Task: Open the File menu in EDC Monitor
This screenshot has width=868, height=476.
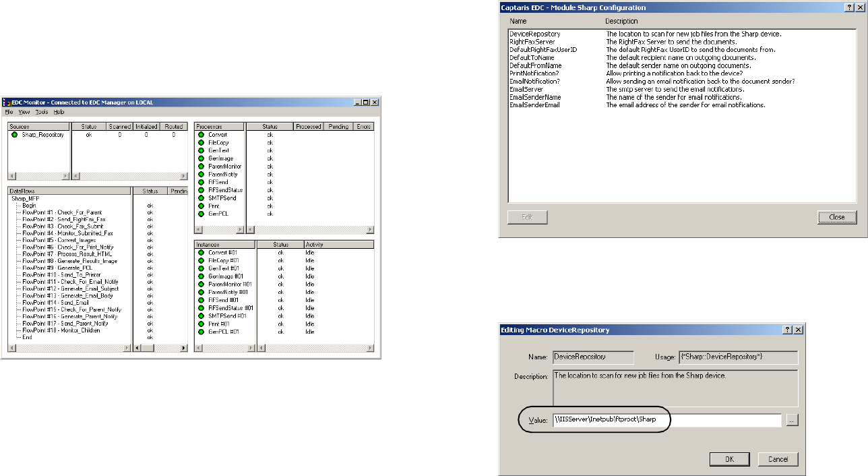Action: point(9,112)
